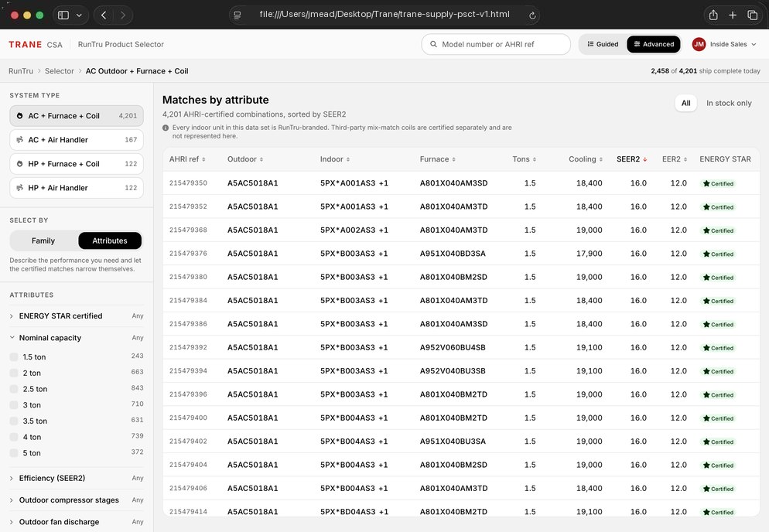Collapse the Nominal capacity section
The image size is (769, 532).
pos(77,338)
